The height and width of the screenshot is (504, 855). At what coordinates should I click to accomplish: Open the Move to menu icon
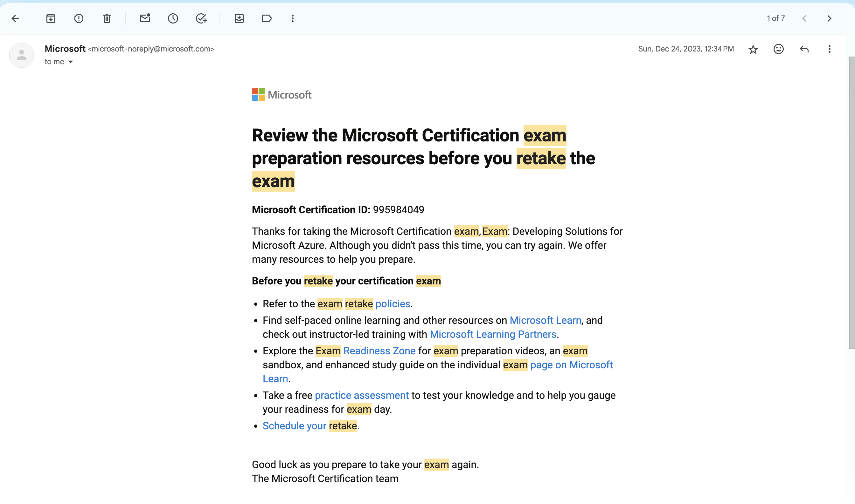239,18
